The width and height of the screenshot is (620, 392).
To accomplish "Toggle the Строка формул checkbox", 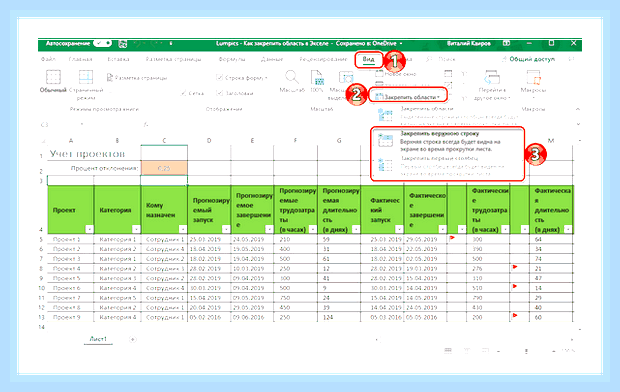I will [219, 78].
